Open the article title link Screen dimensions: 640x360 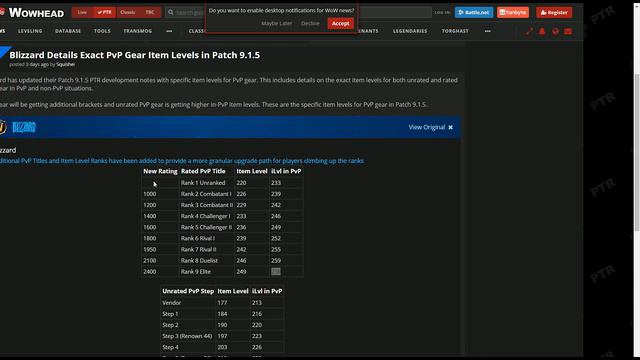pos(134,55)
